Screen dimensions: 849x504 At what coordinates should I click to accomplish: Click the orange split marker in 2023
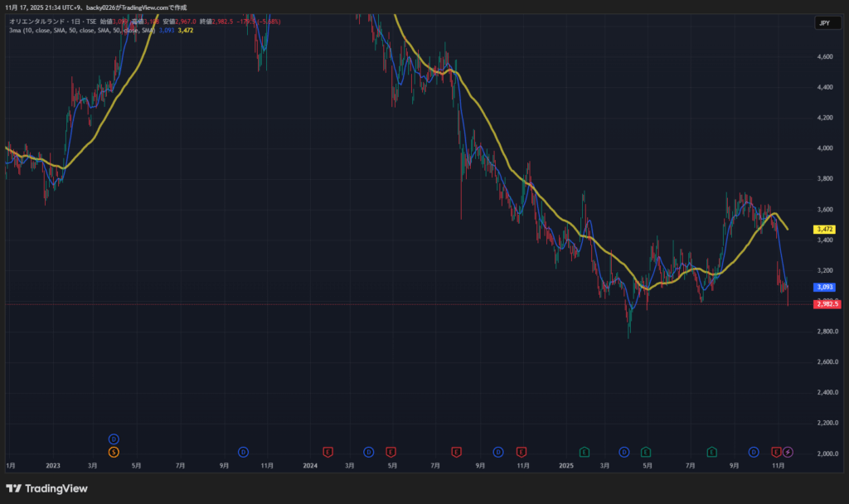coord(114,452)
